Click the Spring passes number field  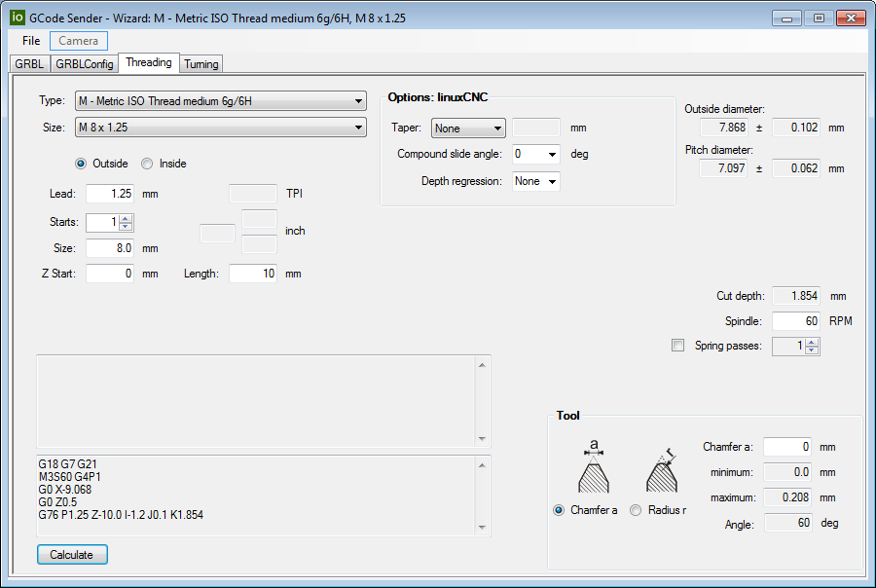[x=788, y=346]
